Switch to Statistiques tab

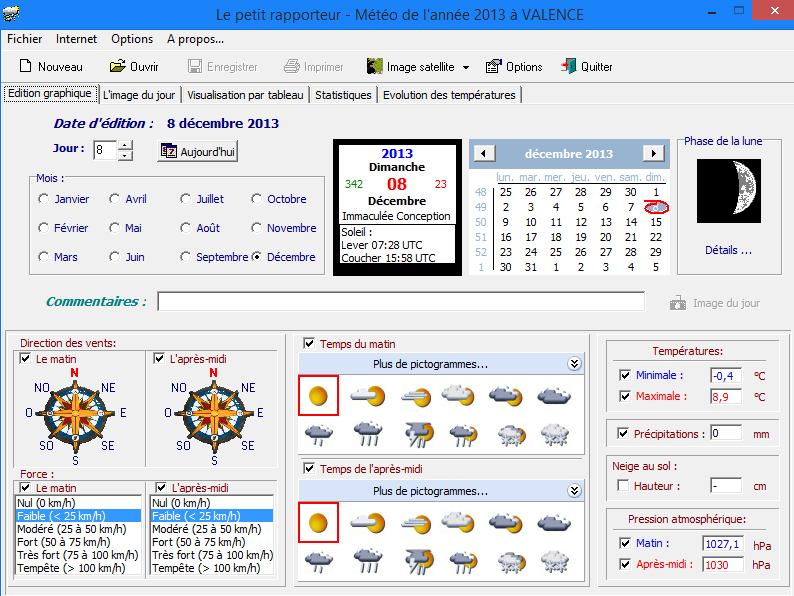pos(343,95)
